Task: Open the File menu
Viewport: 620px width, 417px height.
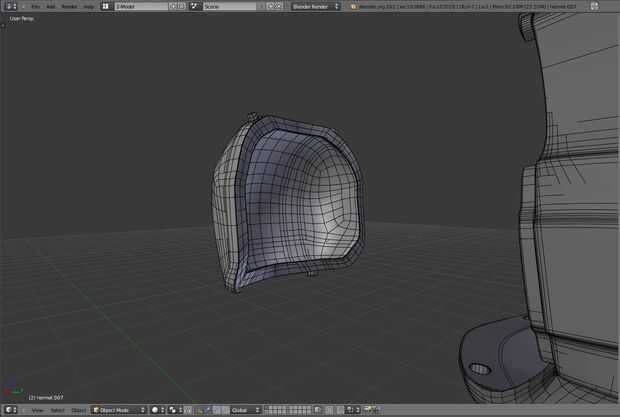Action: click(36, 7)
